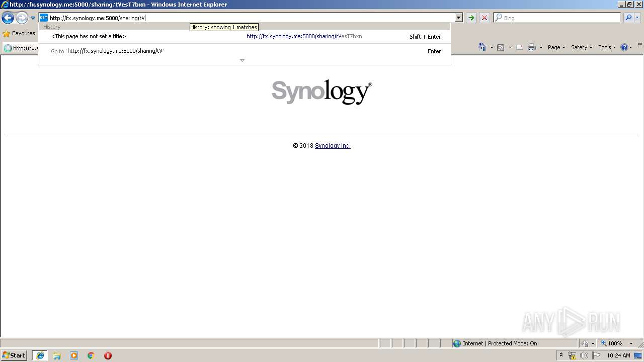This screenshot has height=362, width=644.
Task: Click the Synology Inc. link
Action: (x=333, y=146)
